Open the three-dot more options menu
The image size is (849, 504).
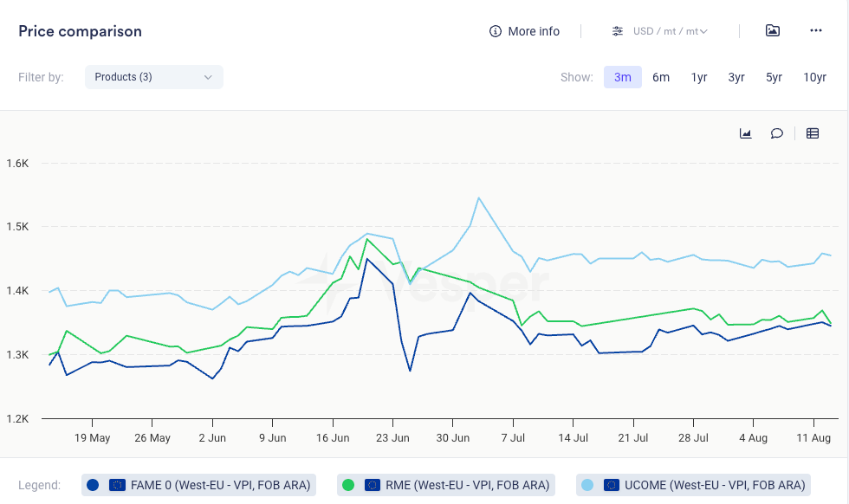(x=816, y=30)
